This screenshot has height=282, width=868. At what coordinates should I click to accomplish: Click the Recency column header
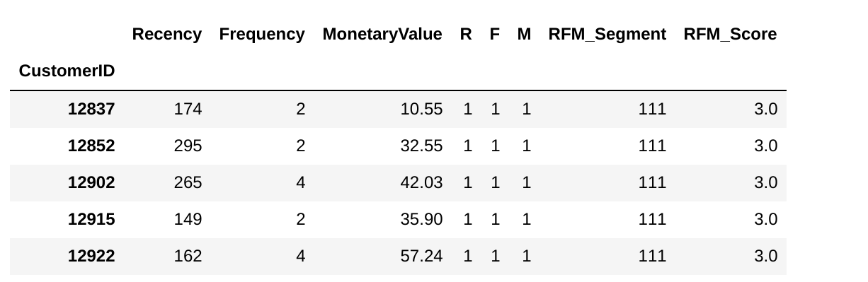167,34
